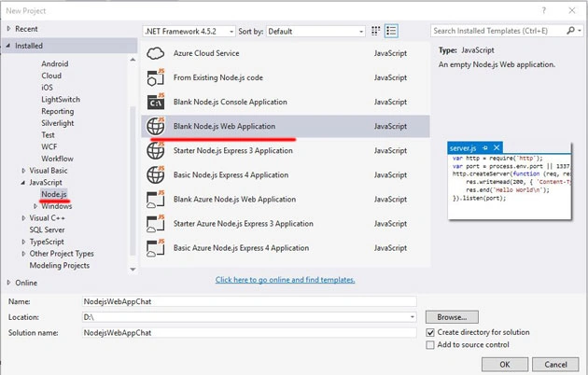Switch to medium icons list view
Viewport: 588px width, 375px height.
click(391, 31)
